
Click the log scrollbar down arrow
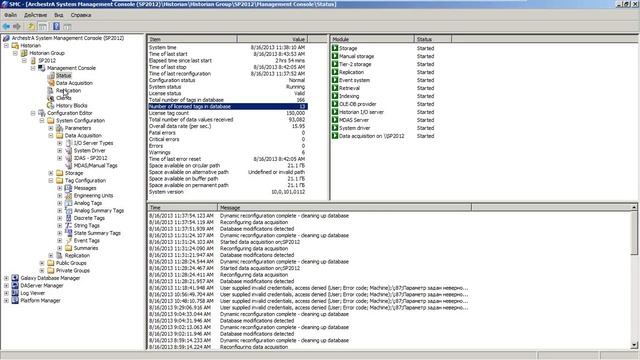(x=634, y=345)
